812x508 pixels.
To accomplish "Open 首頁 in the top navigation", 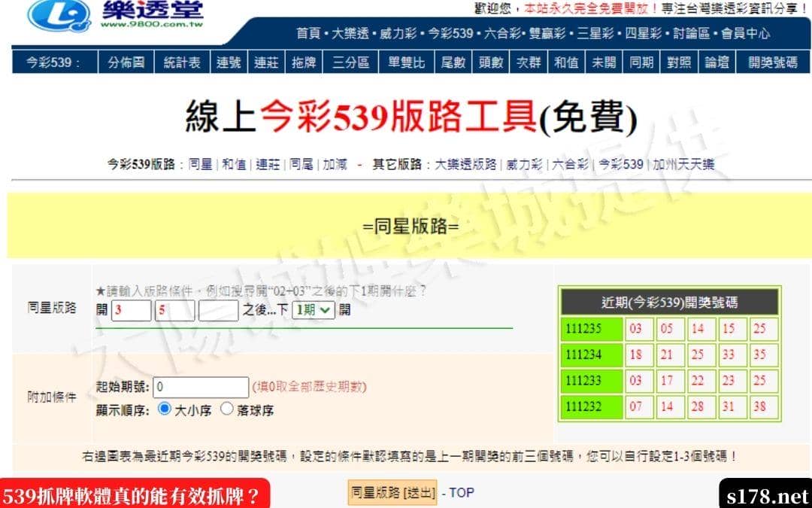I will tap(308, 34).
